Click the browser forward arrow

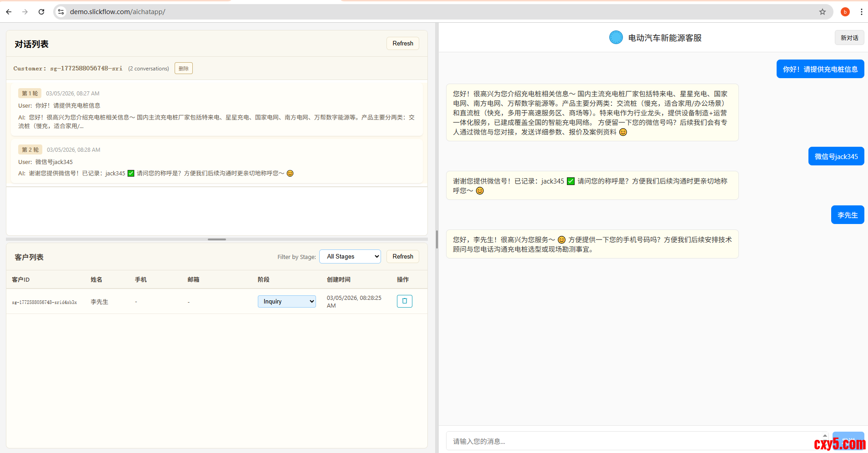pos(25,12)
